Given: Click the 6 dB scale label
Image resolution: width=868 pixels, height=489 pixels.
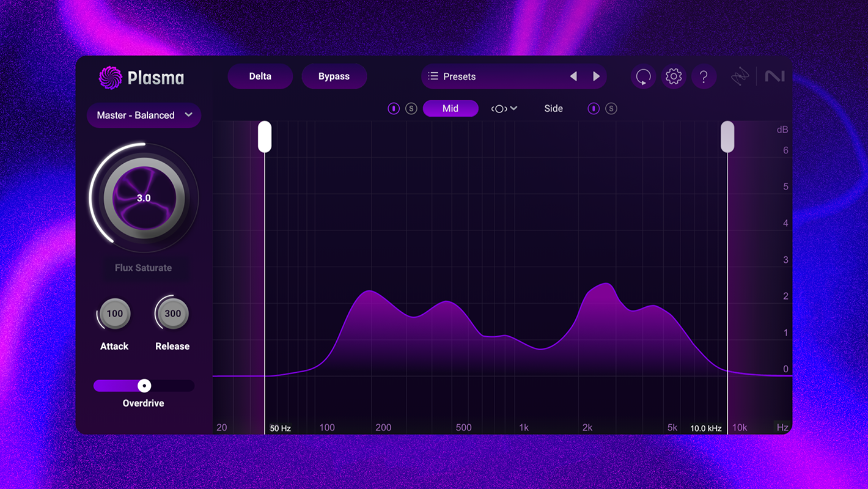Looking at the screenshot, I should pos(786,150).
